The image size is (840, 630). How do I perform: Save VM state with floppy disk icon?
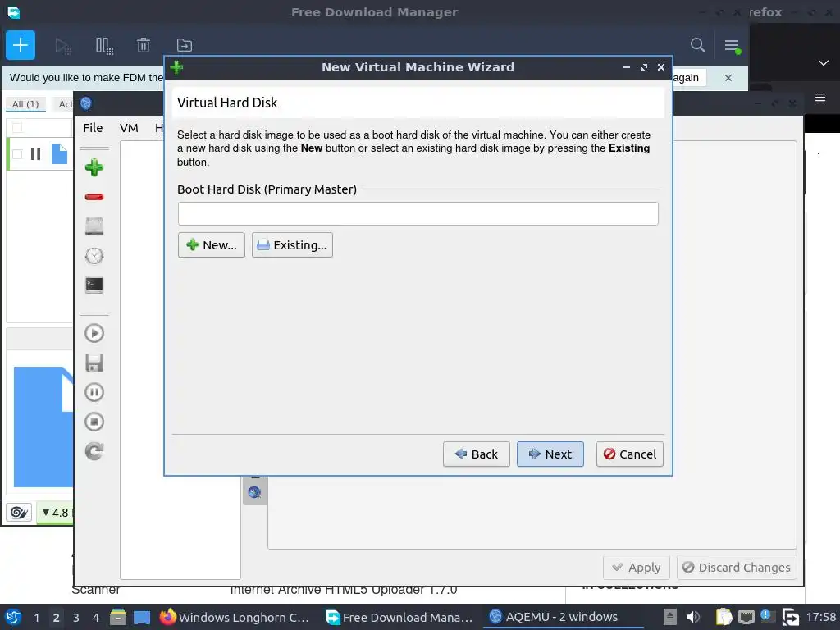94,363
